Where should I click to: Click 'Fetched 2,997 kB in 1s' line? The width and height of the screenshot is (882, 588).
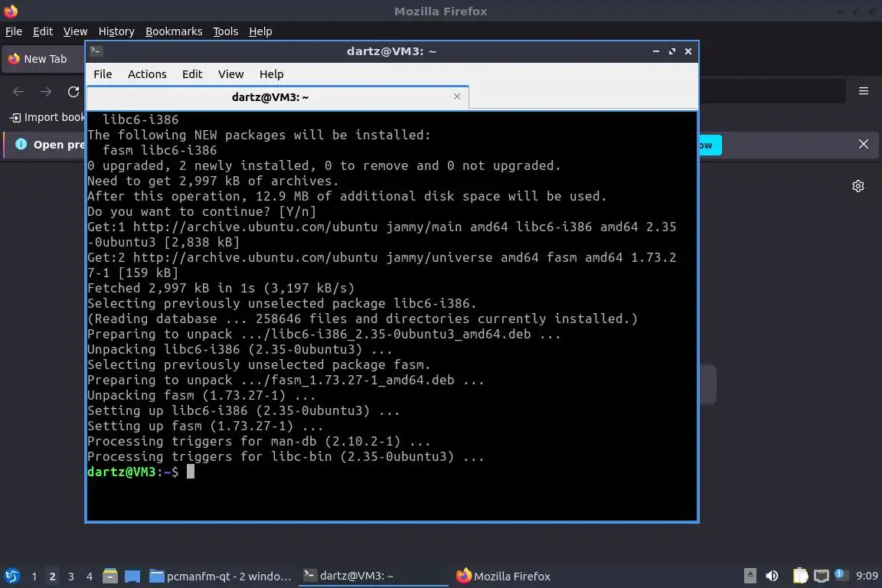tap(220, 288)
